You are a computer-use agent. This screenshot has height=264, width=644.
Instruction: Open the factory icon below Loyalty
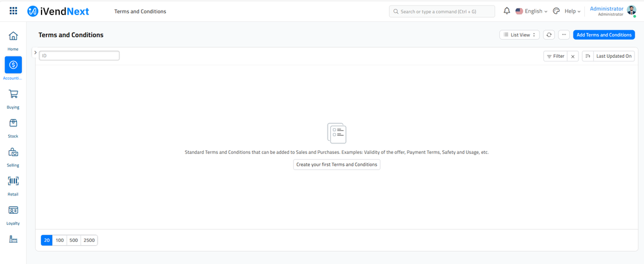click(x=13, y=239)
